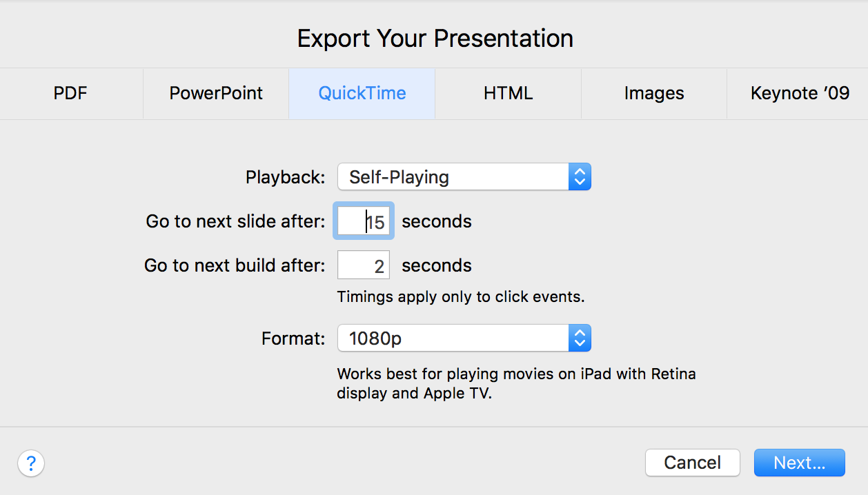Click the 'Format:' label
The height and width of the screenshot is (495, 868).
(293, 339)
